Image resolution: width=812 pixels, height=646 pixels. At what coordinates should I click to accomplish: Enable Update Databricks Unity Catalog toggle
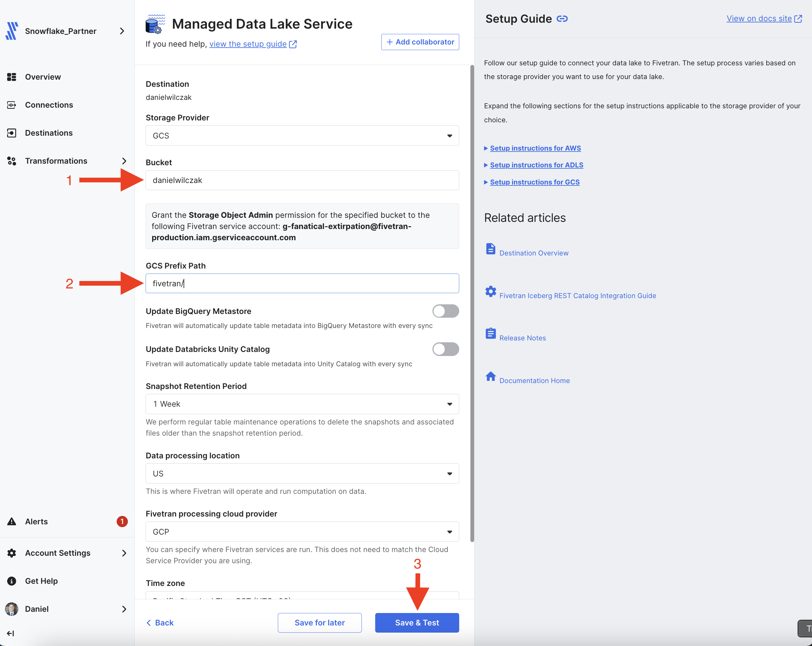(x=446, y=349)
